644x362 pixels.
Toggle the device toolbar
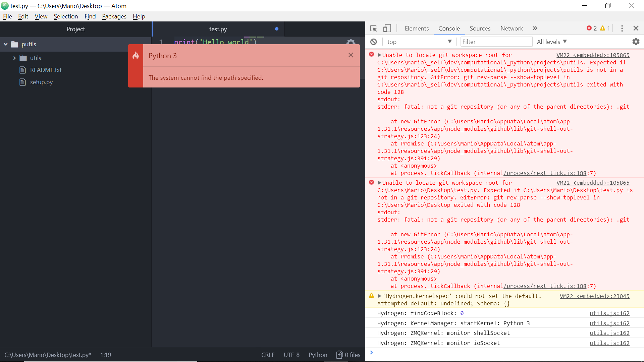[x=387, y=28]
